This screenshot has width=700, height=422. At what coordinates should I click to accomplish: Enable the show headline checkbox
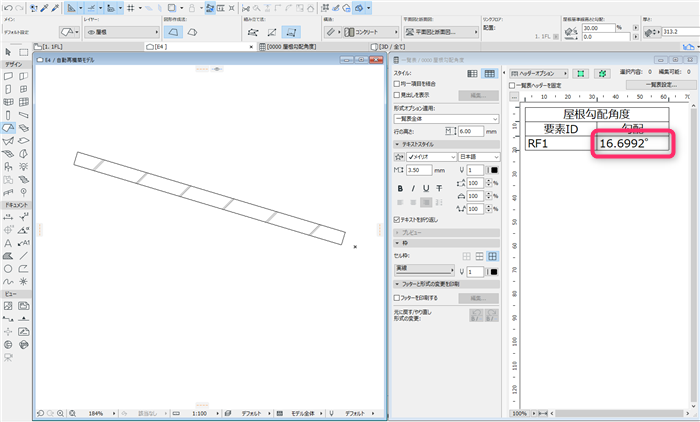click(x=396, y=95)
